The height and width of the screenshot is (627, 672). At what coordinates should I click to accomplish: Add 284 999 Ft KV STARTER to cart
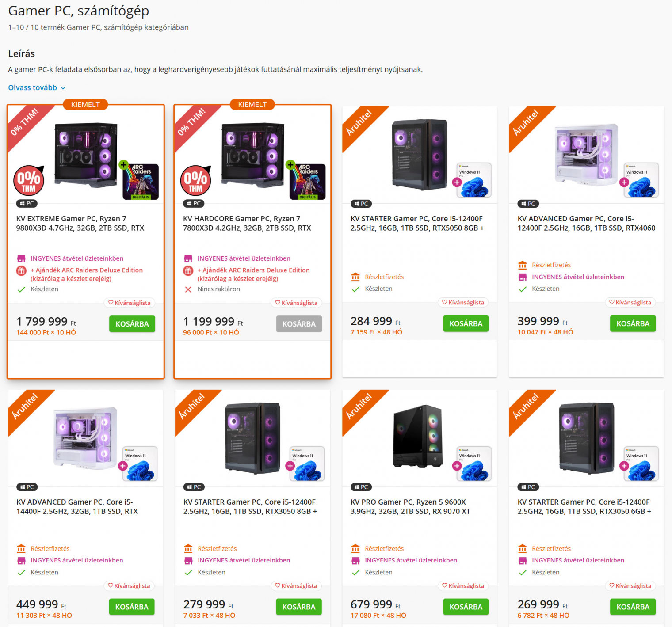[466, 323]
